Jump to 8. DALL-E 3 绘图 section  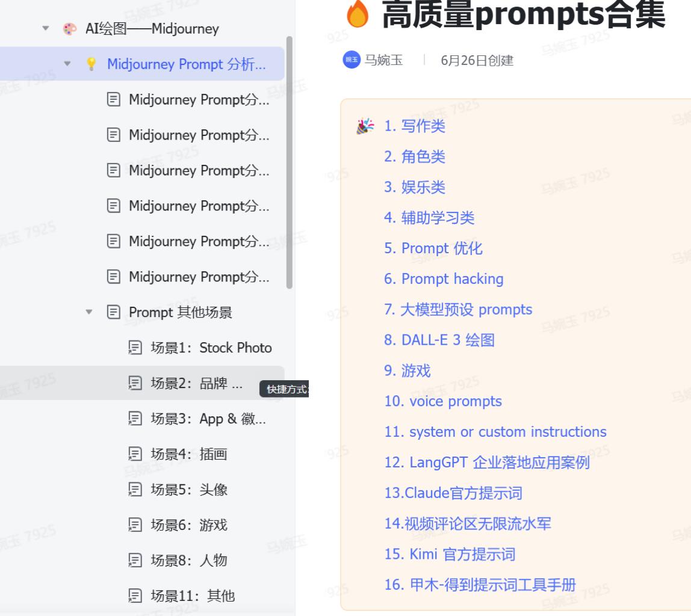click(x=439, y=340)
